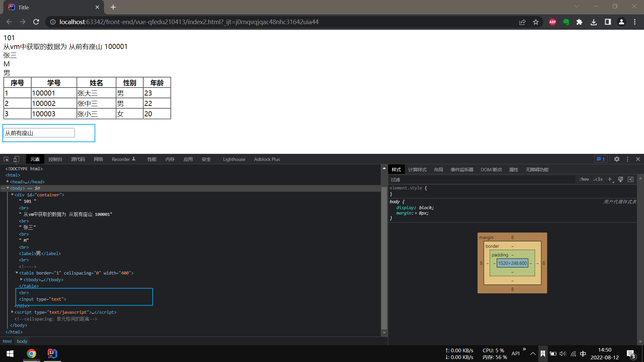
Task: Switch to the 源代码 tab
Action: click(78, 159)
